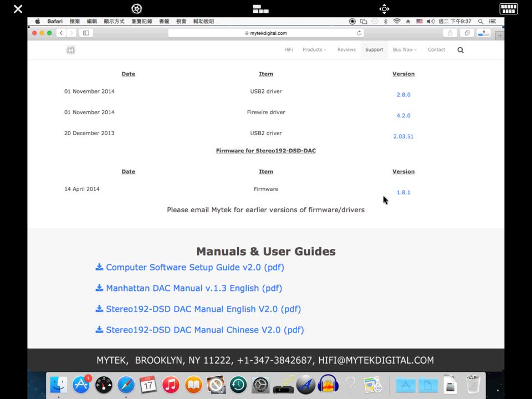Open Manhattan DAC Manual v.1.3 English pdf
The height and width of the screenshot is (399, 532).
pos(189,288)
